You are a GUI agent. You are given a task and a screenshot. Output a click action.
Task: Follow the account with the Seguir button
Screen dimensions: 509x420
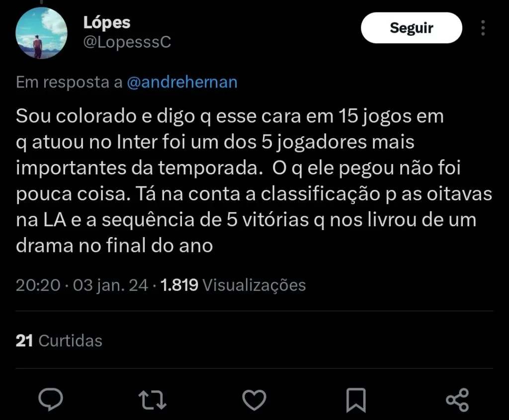point(411,28)
